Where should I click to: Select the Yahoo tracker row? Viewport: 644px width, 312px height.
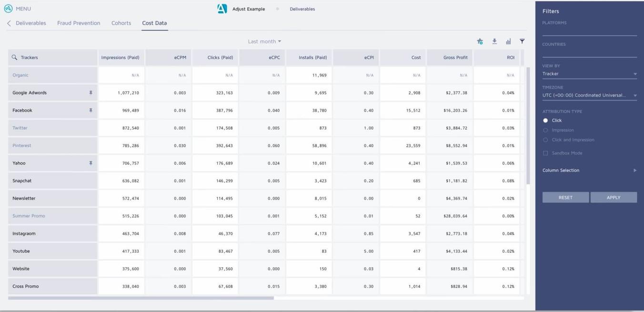point(52,163)
